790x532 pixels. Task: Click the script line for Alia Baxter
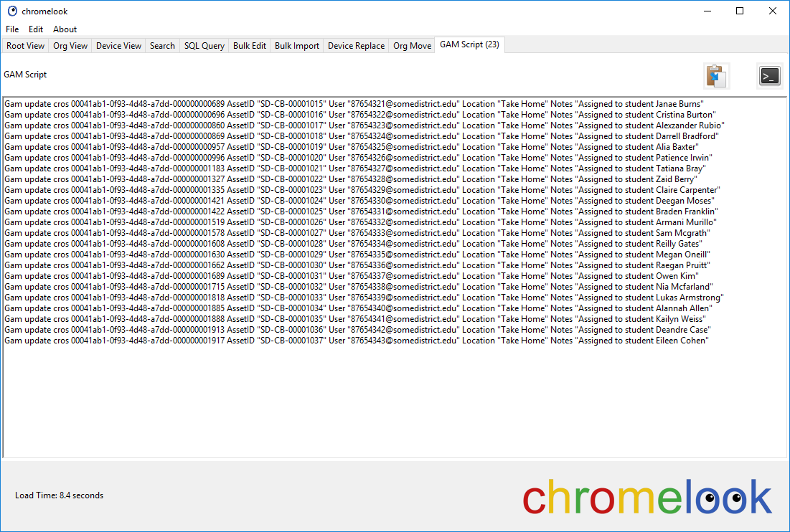pos(352,147)
